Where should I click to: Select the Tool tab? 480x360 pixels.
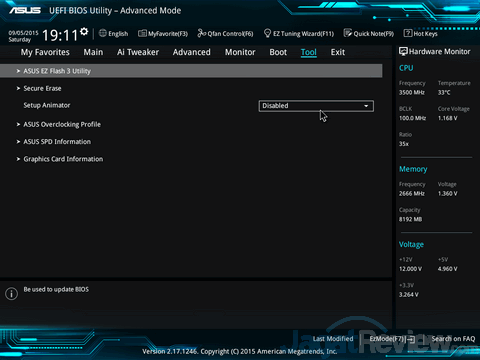[309, 52]
